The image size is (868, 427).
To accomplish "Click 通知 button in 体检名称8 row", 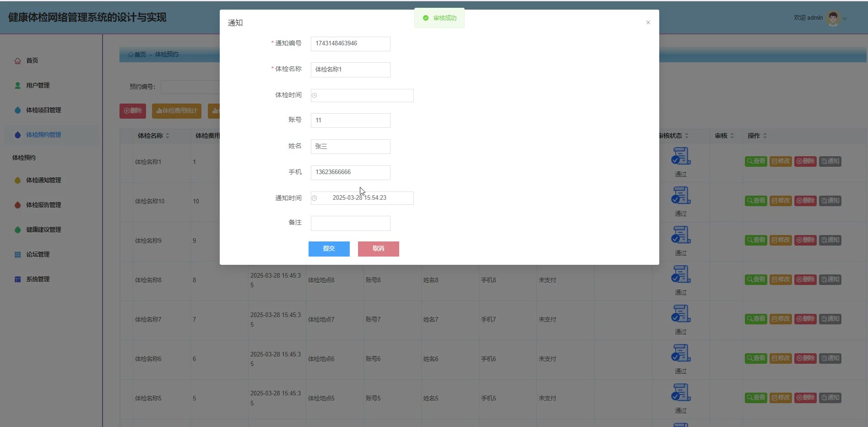I will [830, 279].
